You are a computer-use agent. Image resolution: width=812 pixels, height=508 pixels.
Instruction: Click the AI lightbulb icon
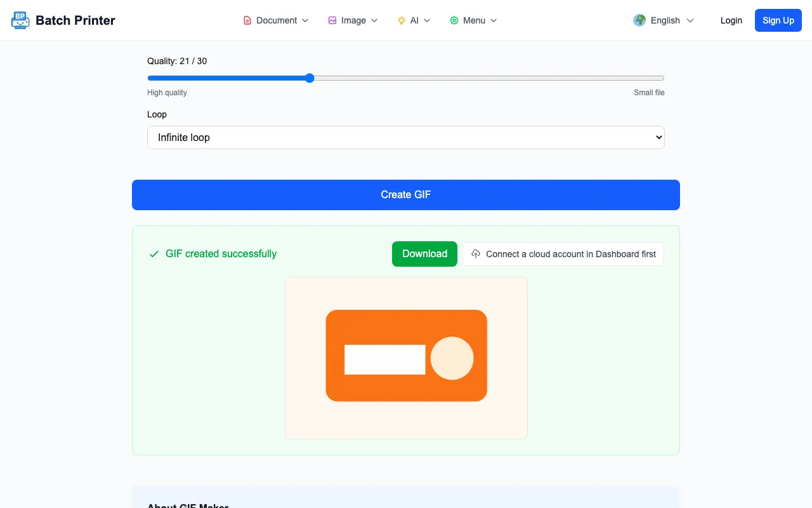402,20
